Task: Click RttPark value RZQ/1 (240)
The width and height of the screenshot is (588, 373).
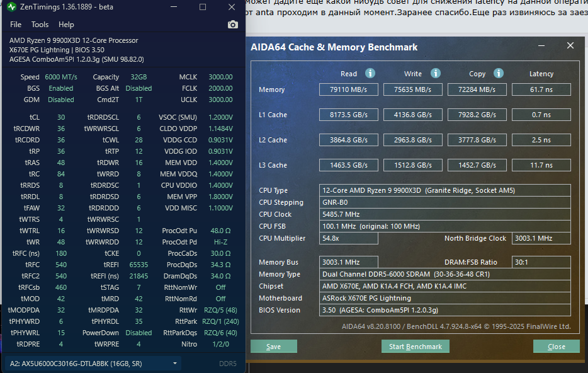Action: (220, 321)
